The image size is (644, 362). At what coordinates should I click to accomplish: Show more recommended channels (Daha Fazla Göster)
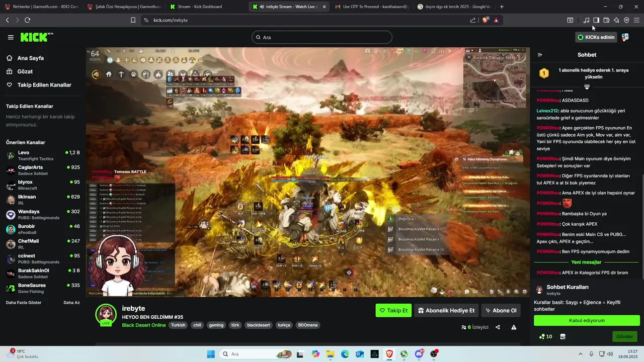[24, 303]
